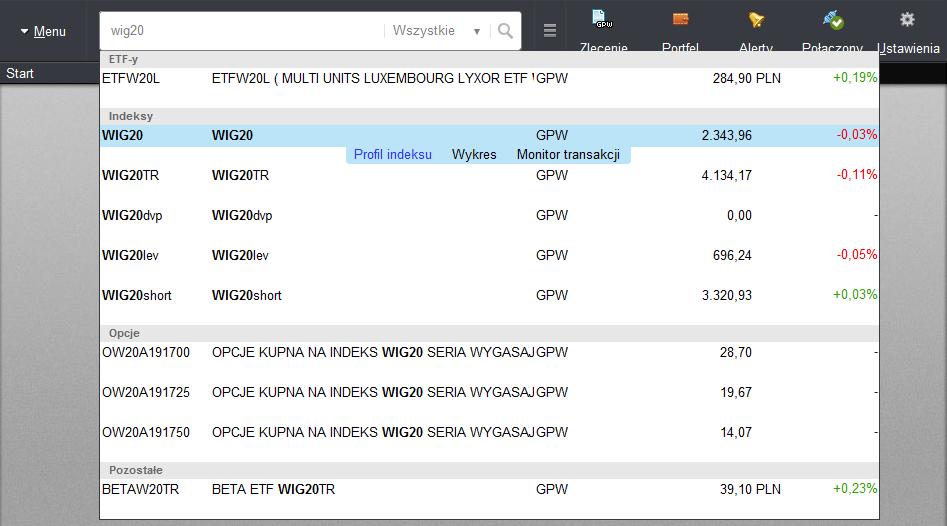Select the WIG20TR index row
The image size is (947, 526).
click(x=489, y=175)
